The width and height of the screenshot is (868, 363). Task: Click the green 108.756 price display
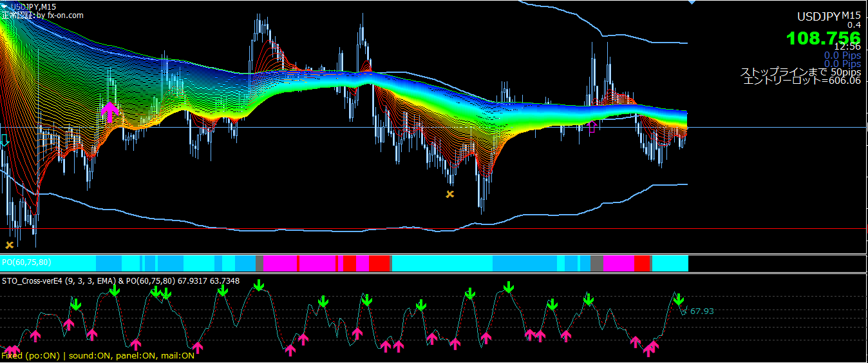(x=823, y=39)
